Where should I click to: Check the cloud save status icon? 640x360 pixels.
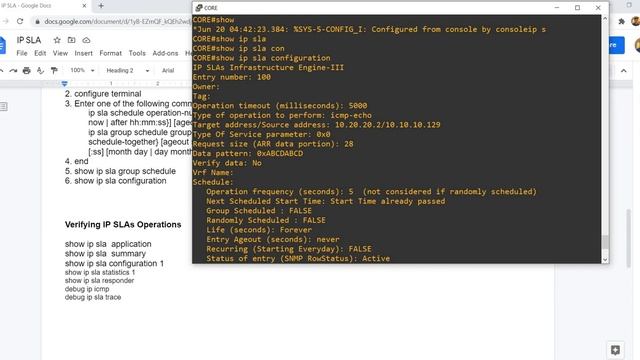[86, 40]
